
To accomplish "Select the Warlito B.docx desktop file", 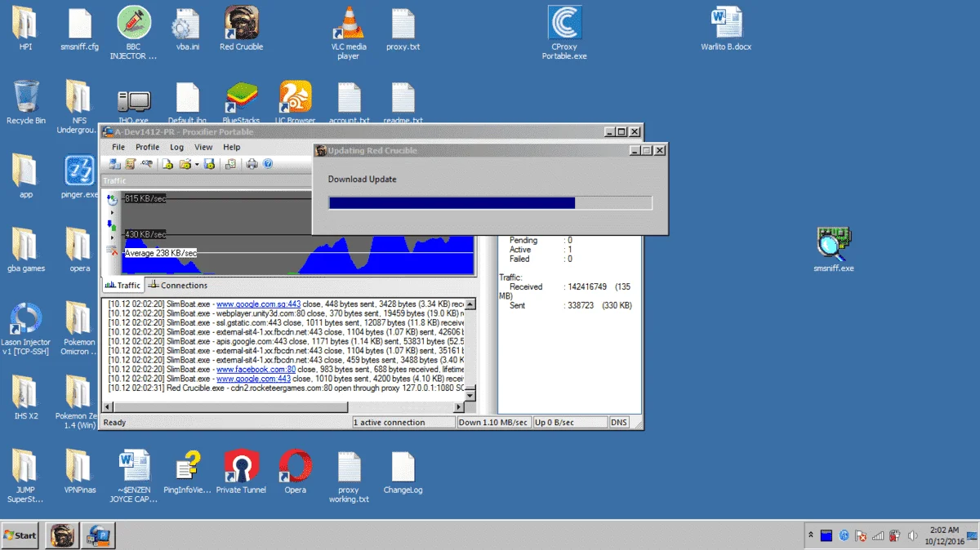I will pos(726,29).
